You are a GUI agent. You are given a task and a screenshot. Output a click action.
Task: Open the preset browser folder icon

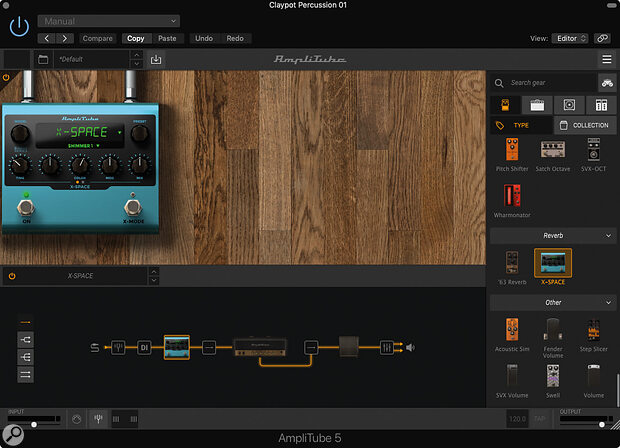click(43, 59)
